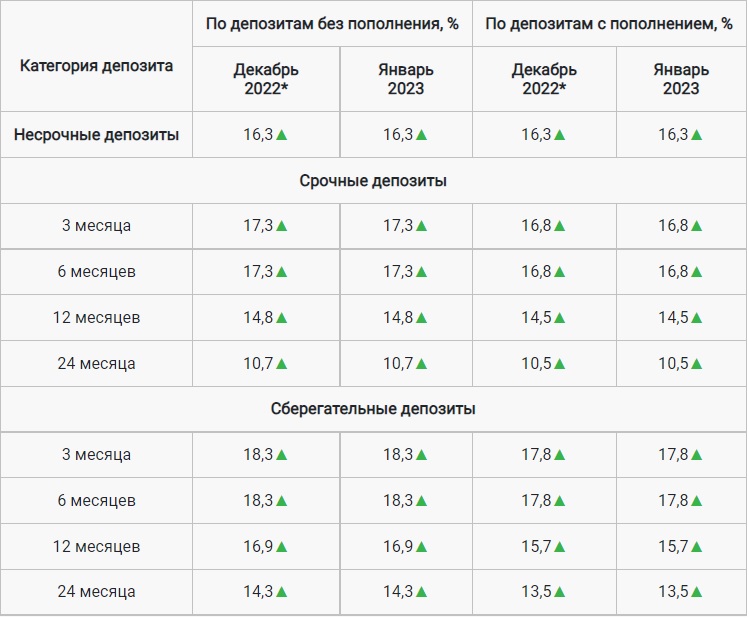Click the December 13,5 rate value

[x=537, y=592]
